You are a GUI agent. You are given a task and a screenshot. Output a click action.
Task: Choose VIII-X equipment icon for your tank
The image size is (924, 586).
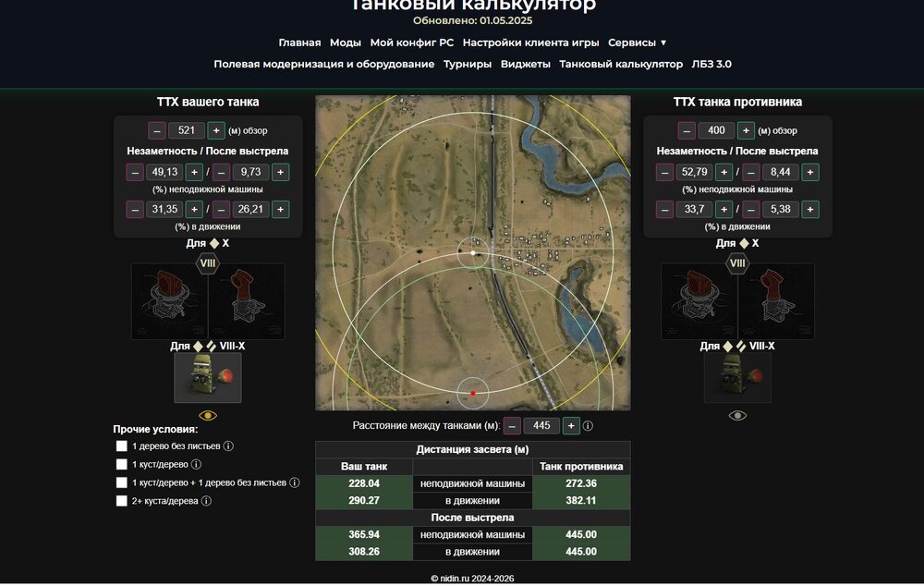pos(207,378)
